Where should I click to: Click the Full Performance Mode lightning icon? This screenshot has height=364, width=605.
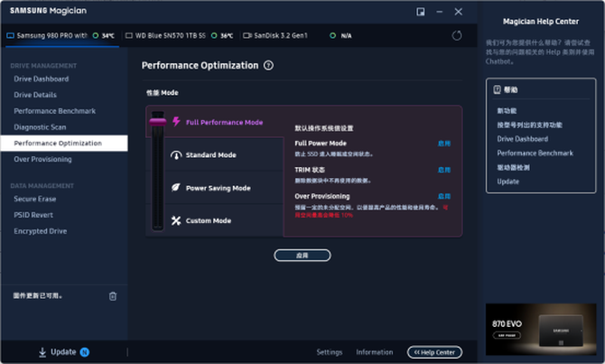[176, 122]
